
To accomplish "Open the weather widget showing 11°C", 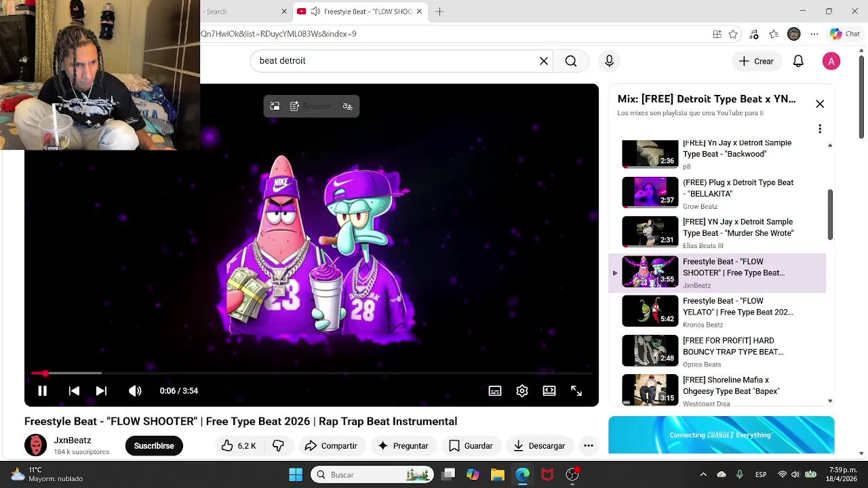I will coord(47,474).
